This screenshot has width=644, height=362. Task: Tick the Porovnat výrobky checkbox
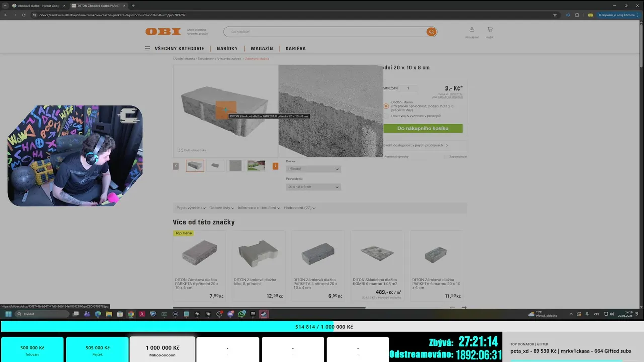pyautogui.click(x=396, y=157)
